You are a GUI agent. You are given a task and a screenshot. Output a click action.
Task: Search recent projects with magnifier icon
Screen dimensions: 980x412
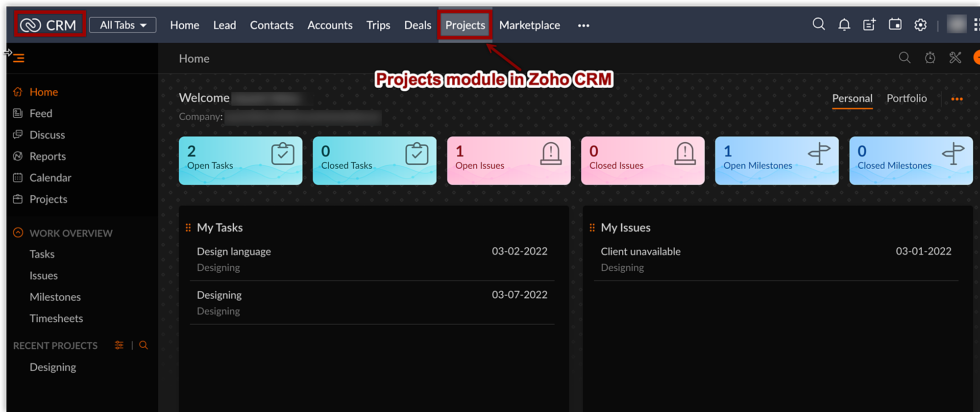click(144, 345)
